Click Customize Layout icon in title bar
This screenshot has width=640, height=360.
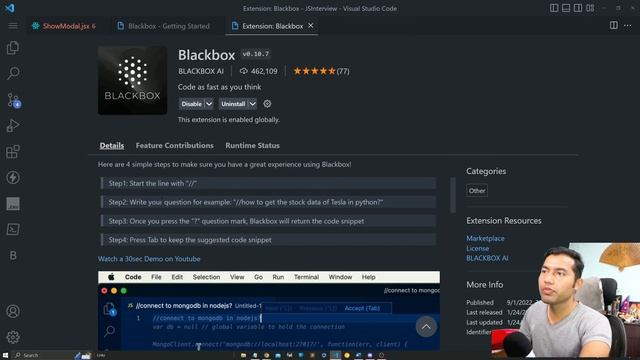click(590, 8)
